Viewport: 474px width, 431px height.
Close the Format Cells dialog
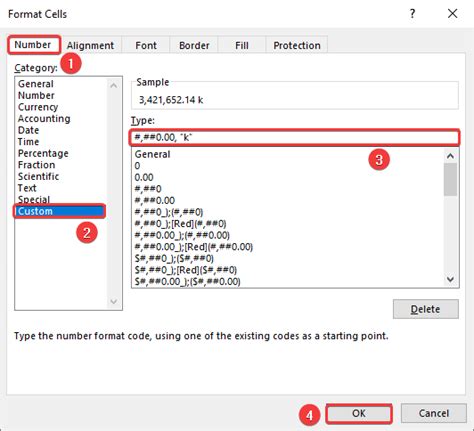[x=452, y=14]
